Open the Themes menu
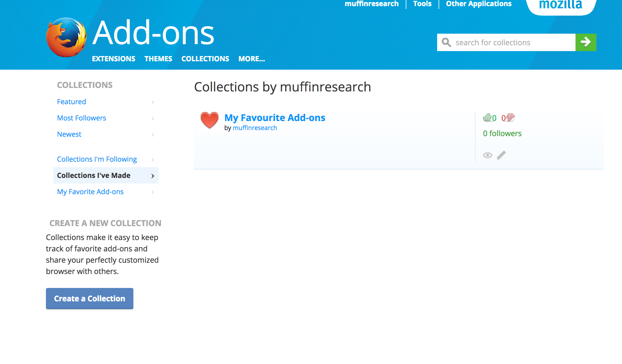622x364 pixels. (158, 59)
